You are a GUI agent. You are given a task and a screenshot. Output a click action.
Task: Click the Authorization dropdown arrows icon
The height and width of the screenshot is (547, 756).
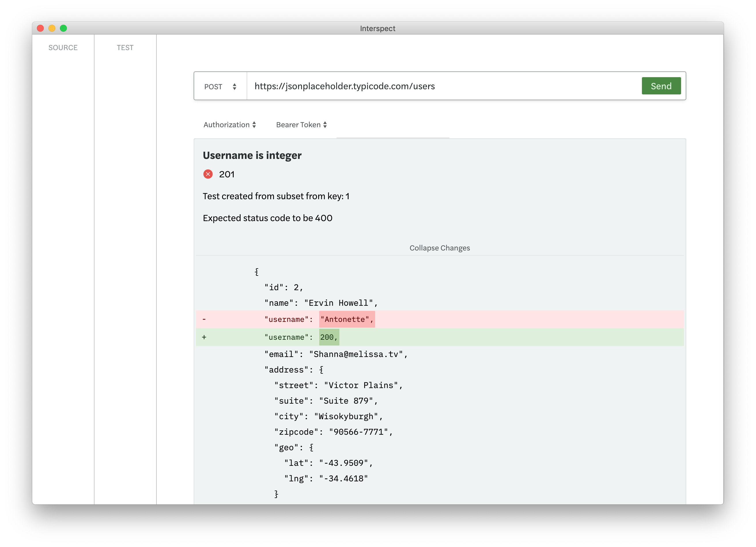click(x=254, y=125)
